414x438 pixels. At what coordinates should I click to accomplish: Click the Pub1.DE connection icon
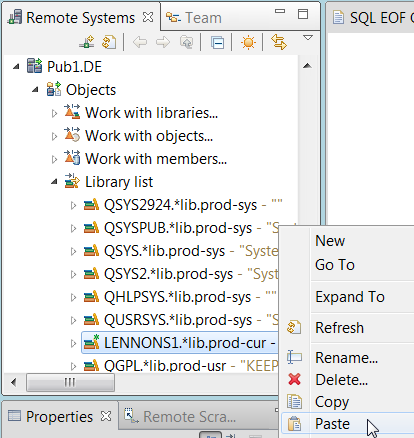tap(35, 66)
